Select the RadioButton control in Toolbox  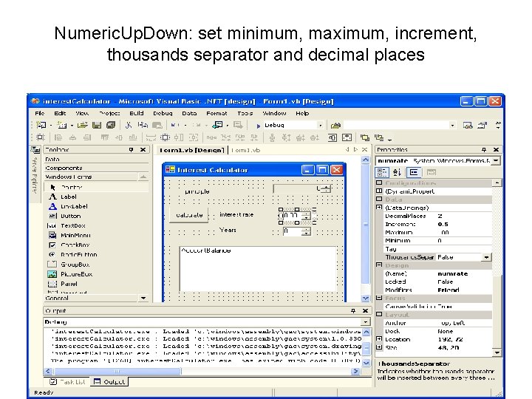click(x=96, y=254)
